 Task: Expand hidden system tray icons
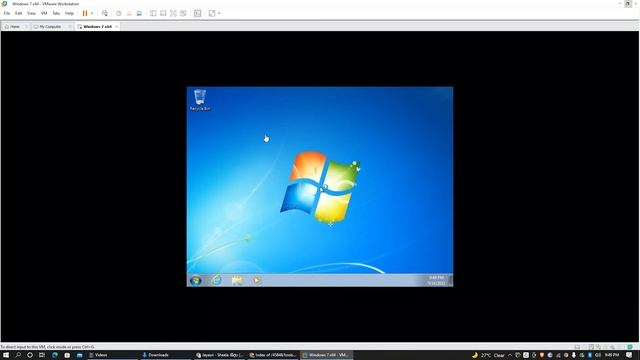[510, 355]
